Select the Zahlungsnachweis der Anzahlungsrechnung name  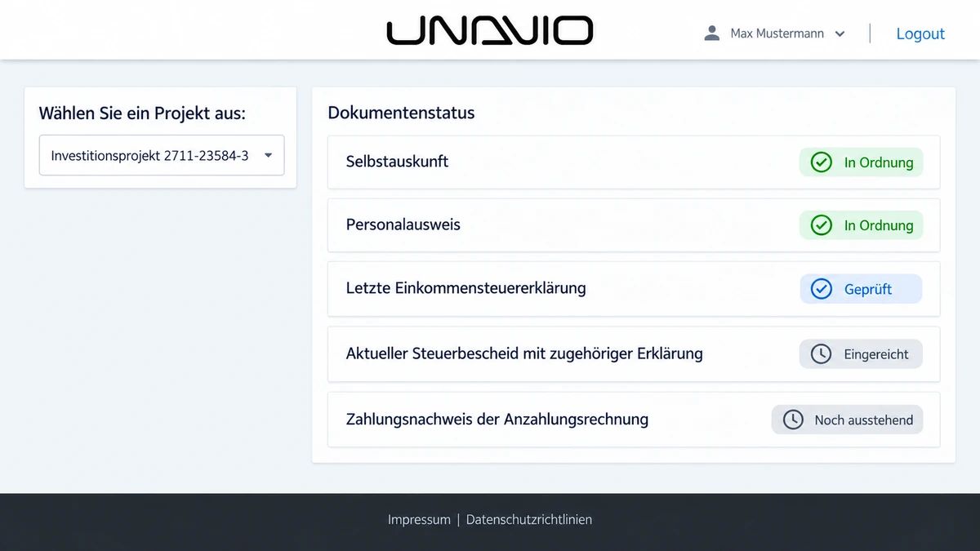click(497, 419)
